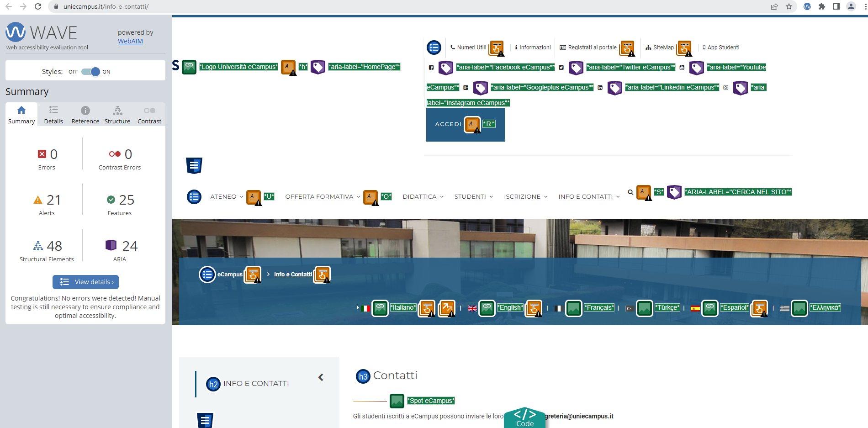Switch to the Reference tab
The height and width of the screenshot is (428, 868).
tap(85, 115)
